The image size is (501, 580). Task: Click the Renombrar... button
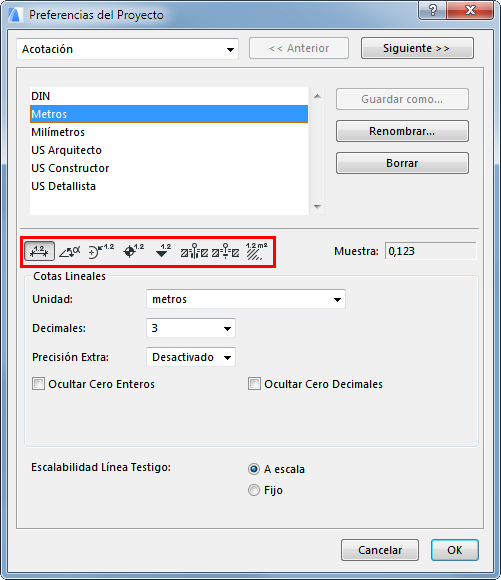(402, 131)
